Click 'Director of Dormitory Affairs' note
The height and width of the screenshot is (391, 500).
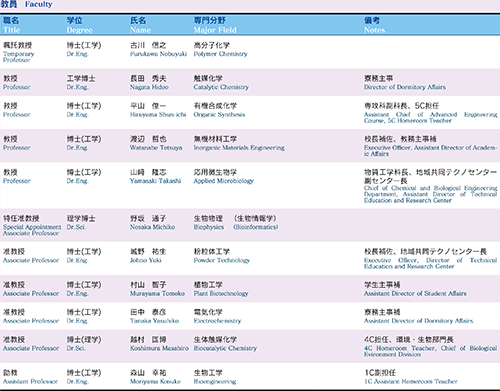point(405,87)
